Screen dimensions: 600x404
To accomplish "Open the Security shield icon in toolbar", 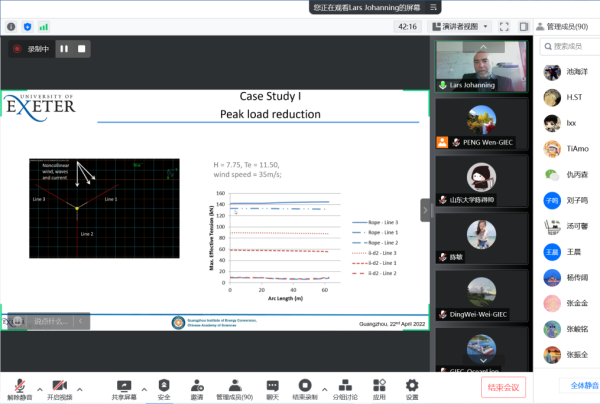I will pyautogui.click(x=163, y=385).
